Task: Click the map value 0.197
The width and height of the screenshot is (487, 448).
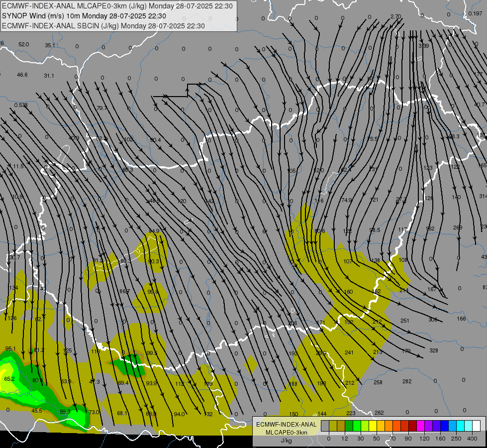Action: (475, 13)
